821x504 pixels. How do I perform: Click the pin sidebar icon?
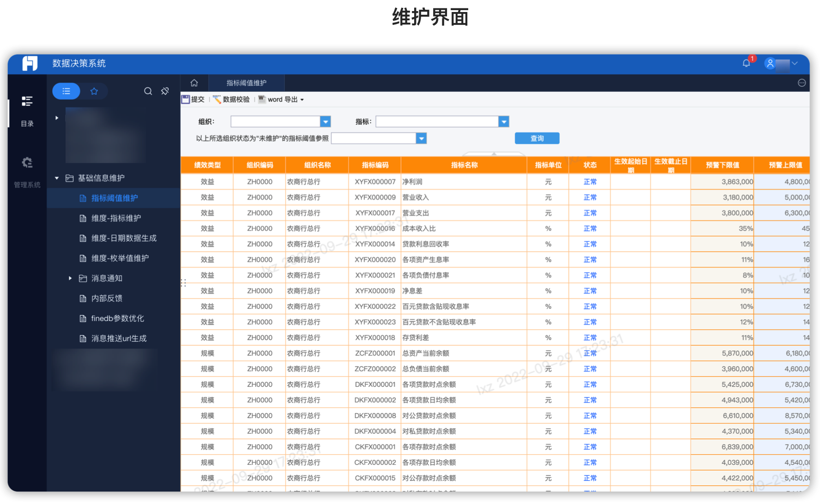click(x=165, y=91)
